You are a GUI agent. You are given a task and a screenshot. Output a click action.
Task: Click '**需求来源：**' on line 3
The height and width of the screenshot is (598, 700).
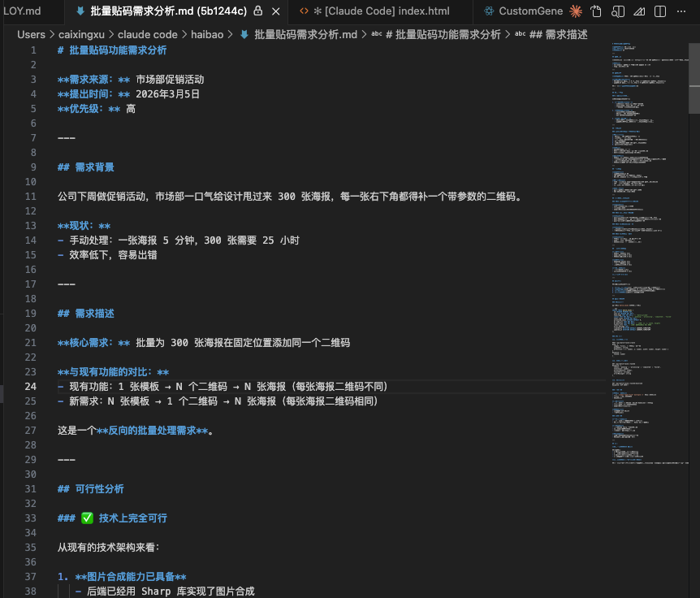click(93, 80)
